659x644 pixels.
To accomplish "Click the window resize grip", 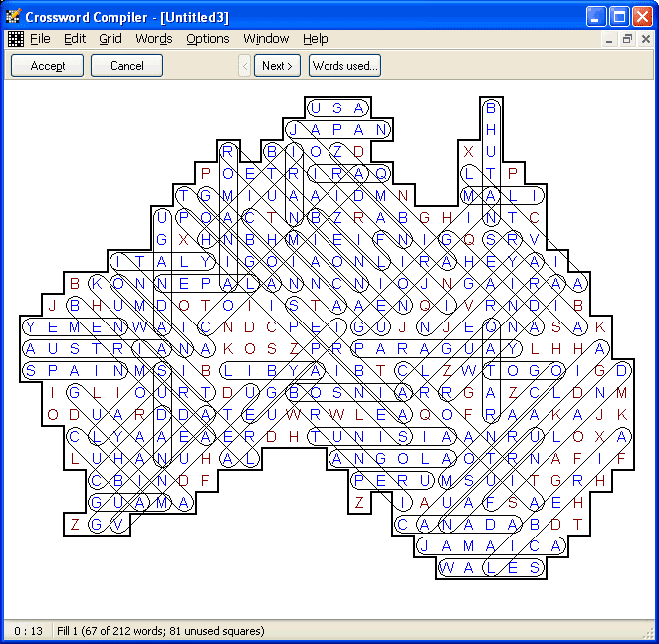I will pos(650,633).
